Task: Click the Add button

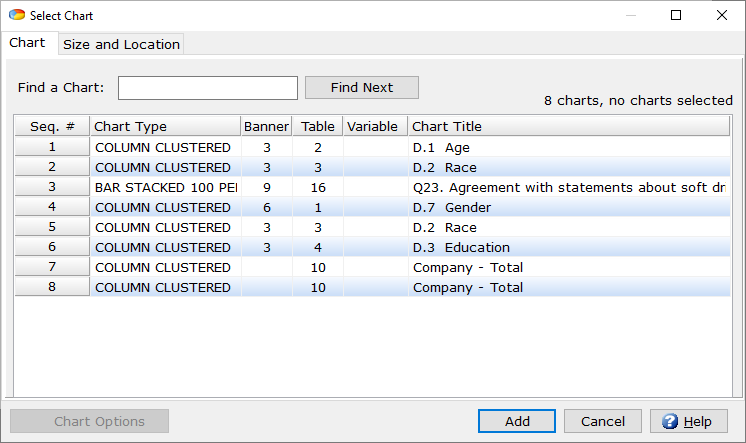Action: coord(517,421)
